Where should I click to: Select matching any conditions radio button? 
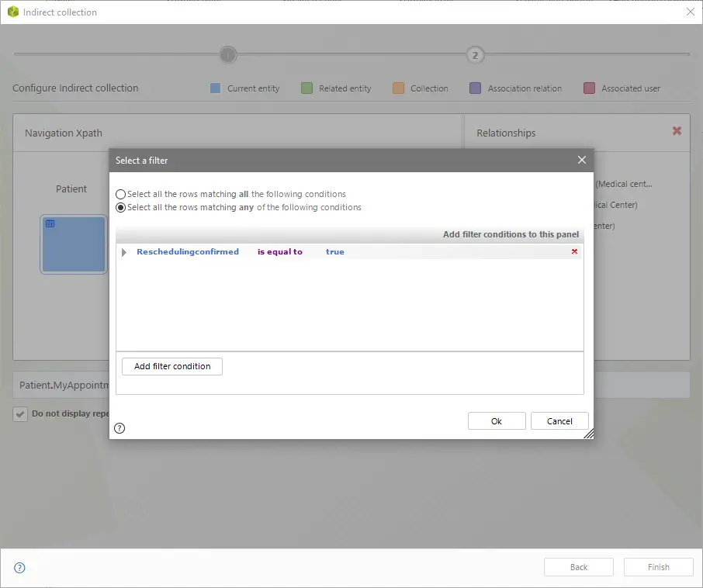[x=120, y=208]
